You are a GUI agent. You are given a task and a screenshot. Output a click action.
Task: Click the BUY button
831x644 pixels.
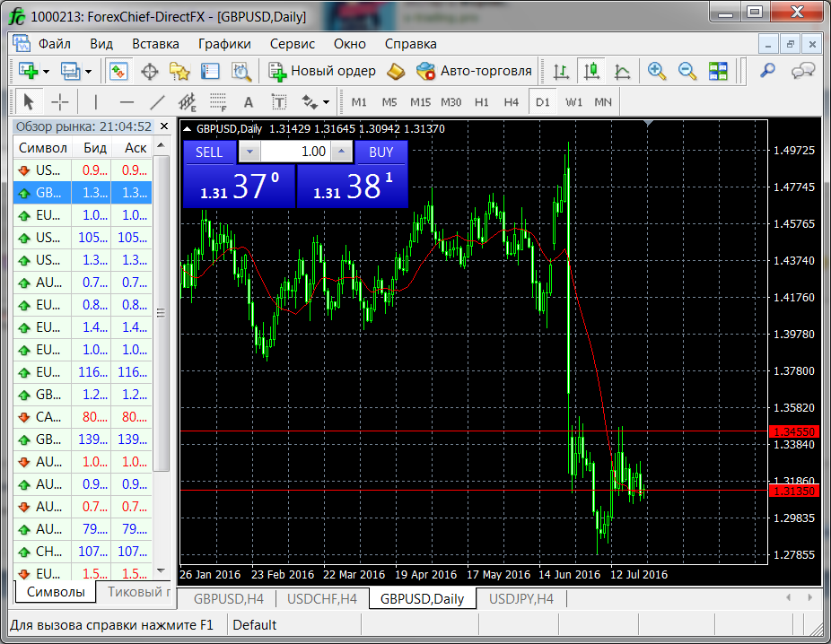381,152
